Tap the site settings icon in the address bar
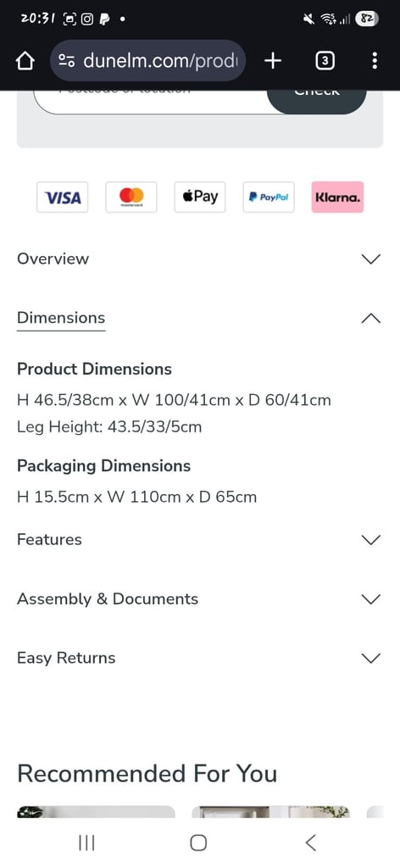Image resolution: width=400 pixels, height=868 pixels. point(67,61)
